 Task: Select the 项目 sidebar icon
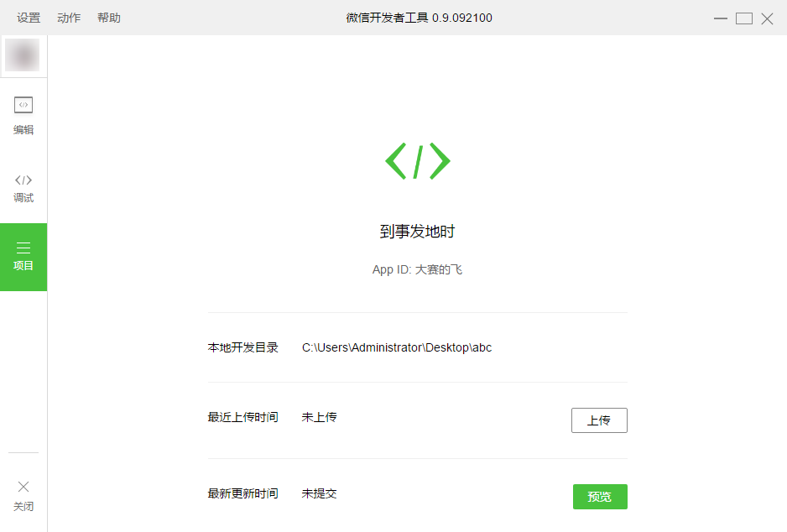tap(23, 257)
